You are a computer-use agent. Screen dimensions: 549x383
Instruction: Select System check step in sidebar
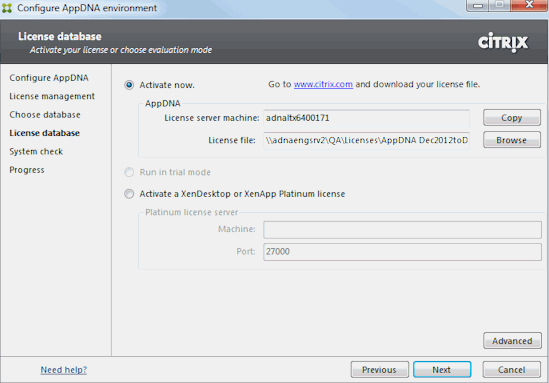[x=36, y=152]
